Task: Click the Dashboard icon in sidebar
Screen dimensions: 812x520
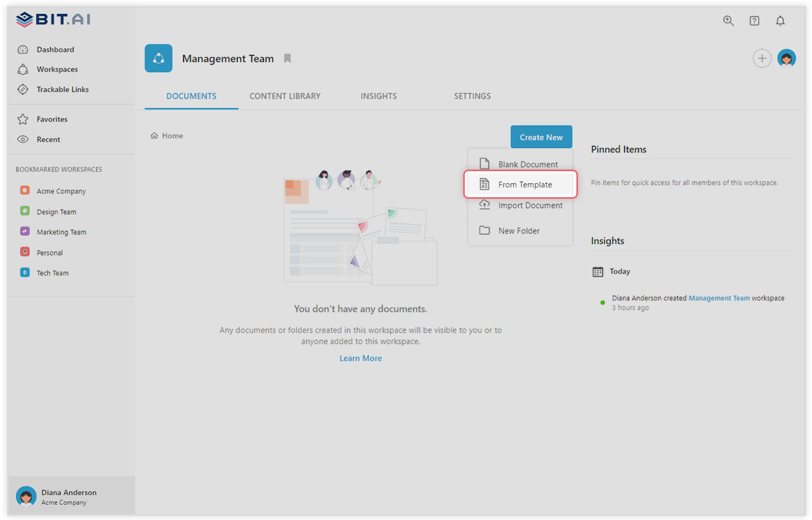Action: click(x=23, y=49)
